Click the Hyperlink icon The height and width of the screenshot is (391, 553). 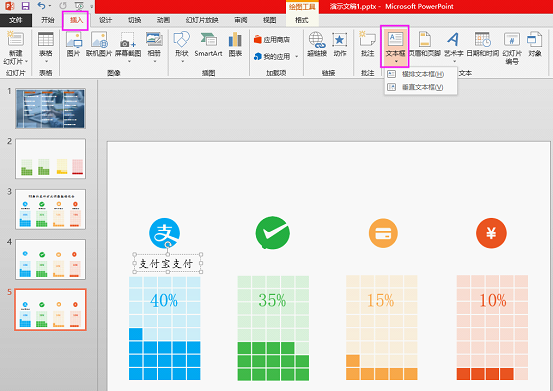[316, 39]
